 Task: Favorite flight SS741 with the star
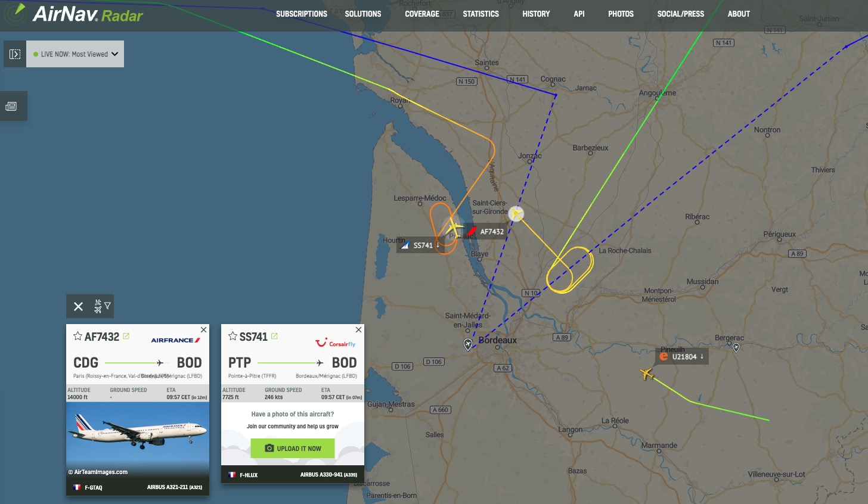click(x=232, y=336)
